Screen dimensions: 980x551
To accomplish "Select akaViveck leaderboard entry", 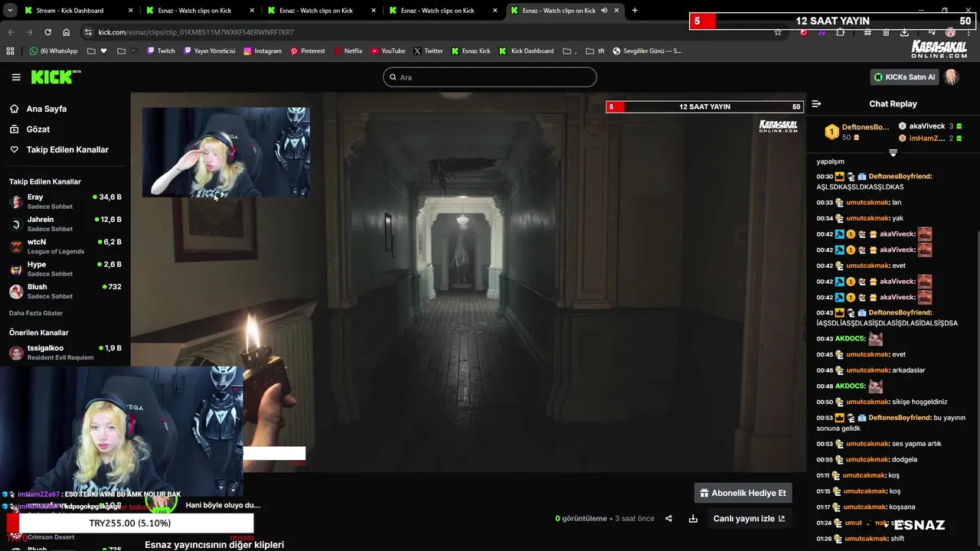I will pyautogui.click(x=930, y=126).
